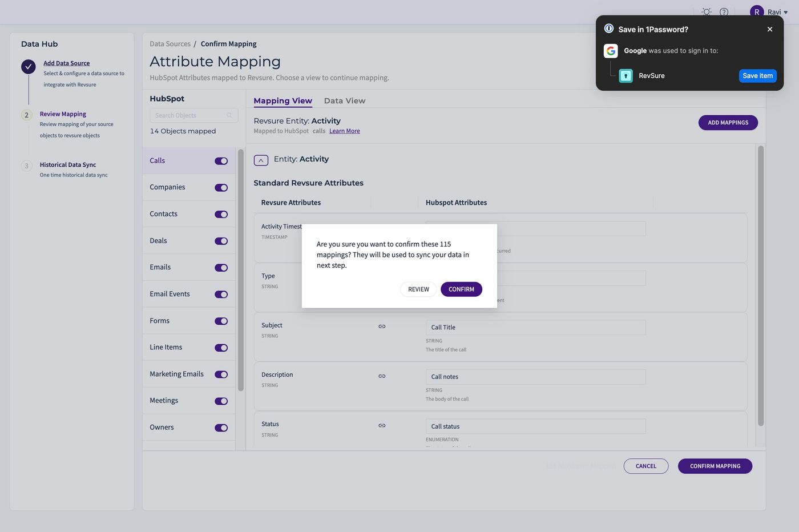
Task: Toggle the Deals object switch
Action: 221,241
